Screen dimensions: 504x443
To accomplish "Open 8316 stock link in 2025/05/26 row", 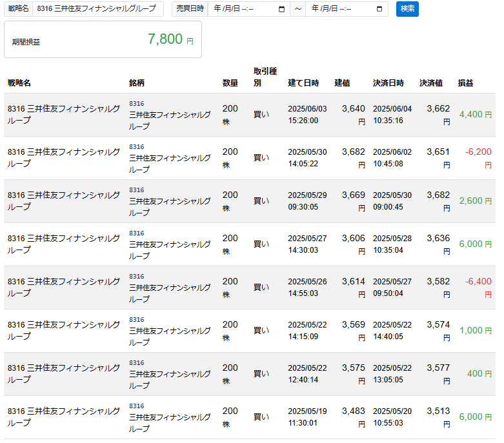I will click(137, 276).
